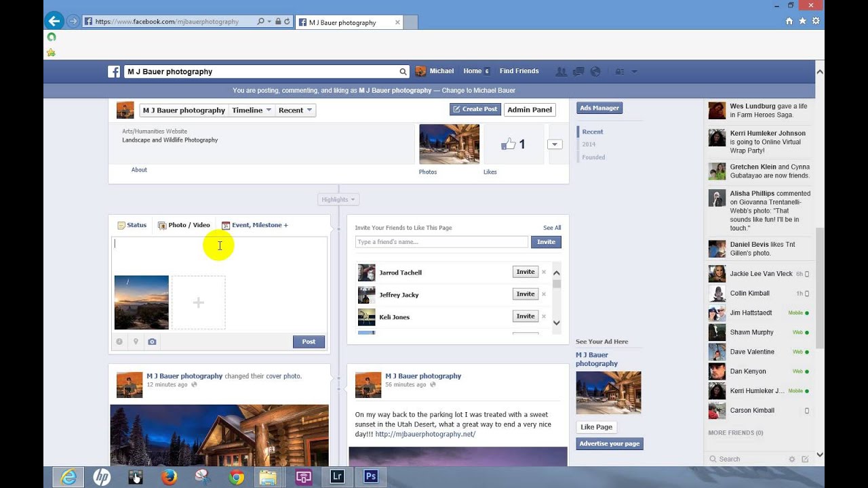Jump to 2014 in the timeline navigator
This screenshot has width=868, height=488.
589,144
